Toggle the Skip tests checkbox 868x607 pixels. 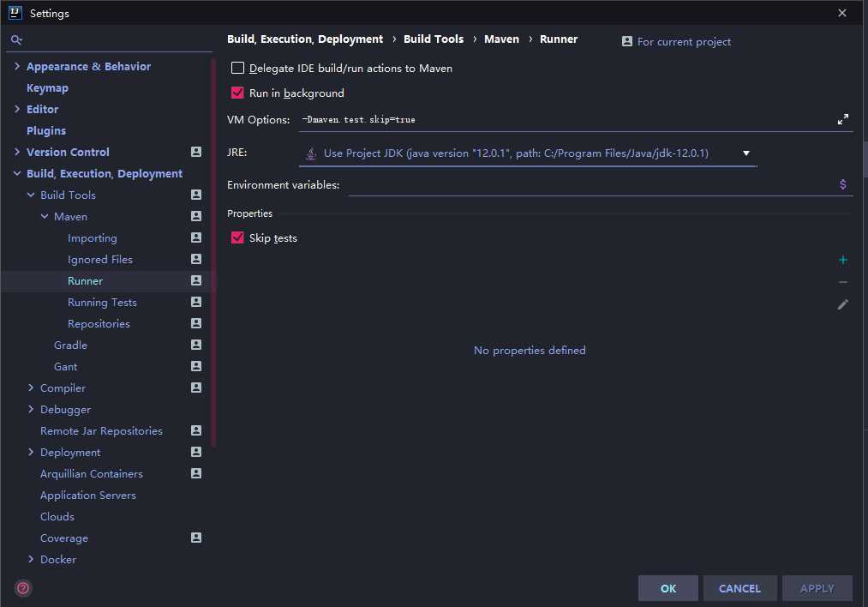[x=237, y=238]
